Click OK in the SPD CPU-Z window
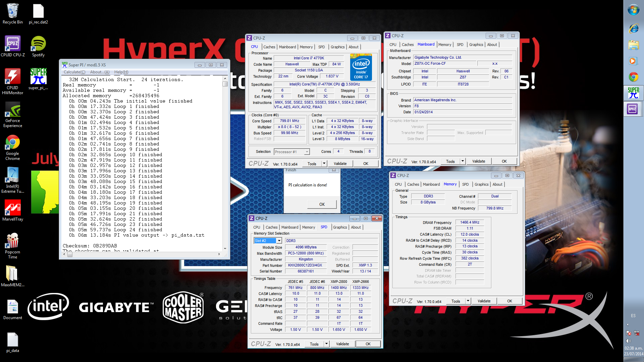Image resolution: width=644 pixels, height=362 pixels. tap(368, 344)
